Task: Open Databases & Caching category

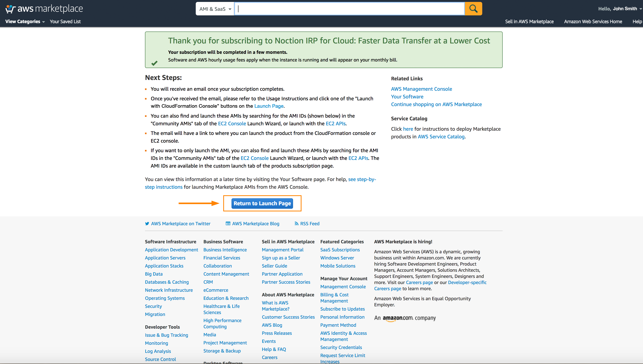Action: coord(167,282)
